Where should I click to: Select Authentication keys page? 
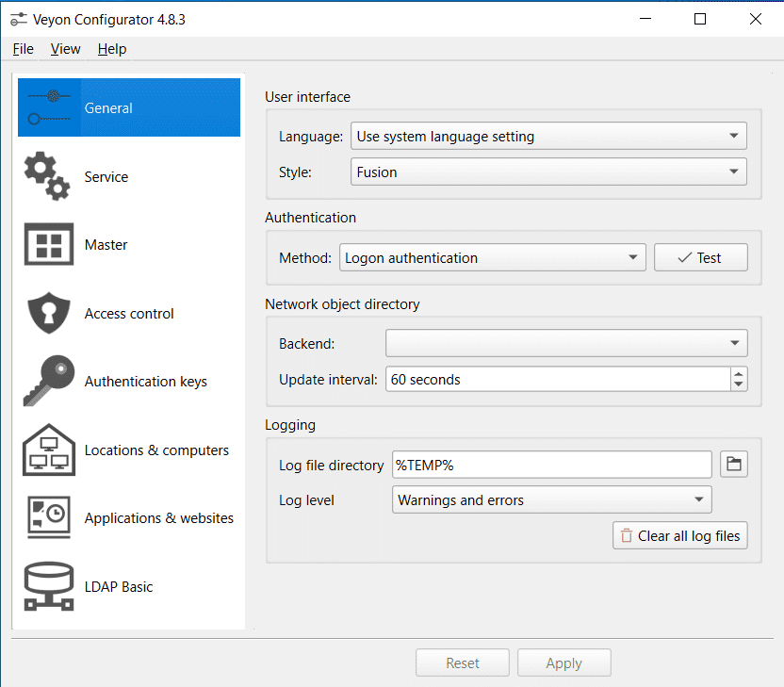pos(129,381)
